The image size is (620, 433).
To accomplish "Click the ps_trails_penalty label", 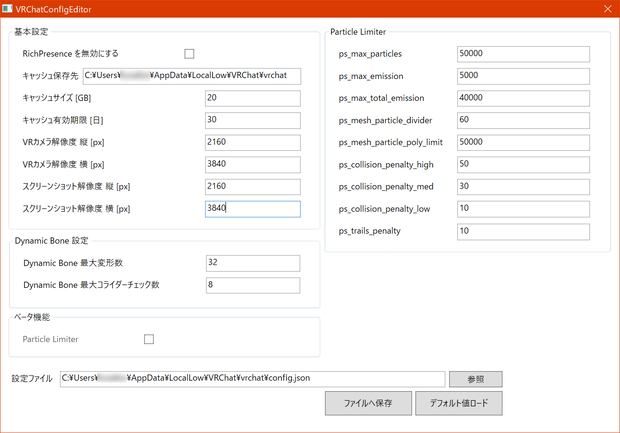I will pos(369,231).
